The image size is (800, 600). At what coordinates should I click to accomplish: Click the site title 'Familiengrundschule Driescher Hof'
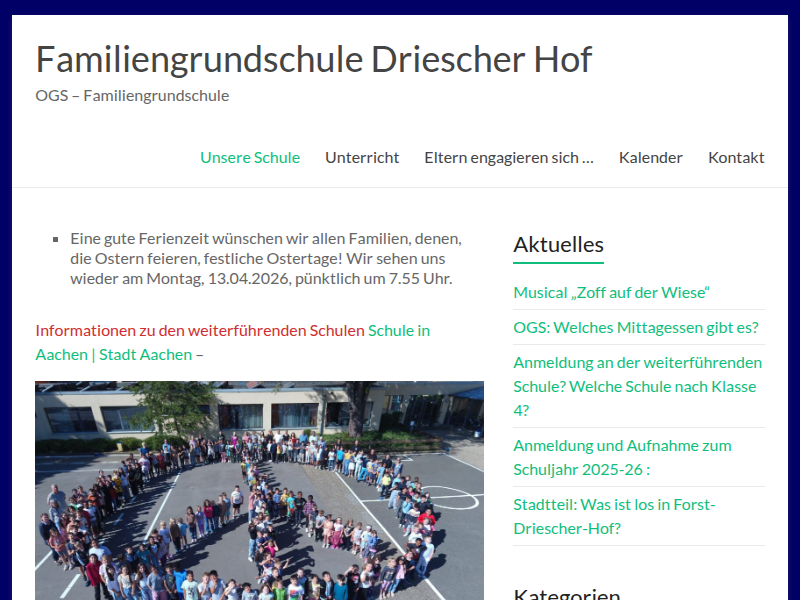pos(313,60)
